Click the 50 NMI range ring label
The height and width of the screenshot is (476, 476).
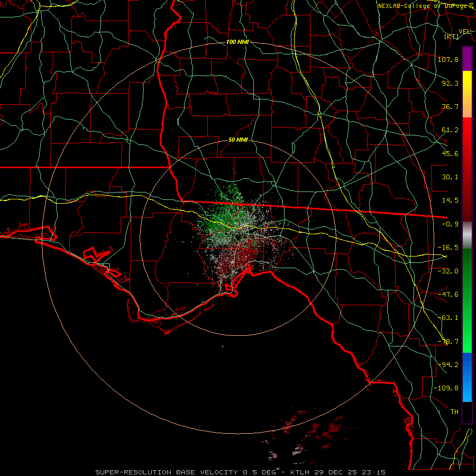[238, 140]
